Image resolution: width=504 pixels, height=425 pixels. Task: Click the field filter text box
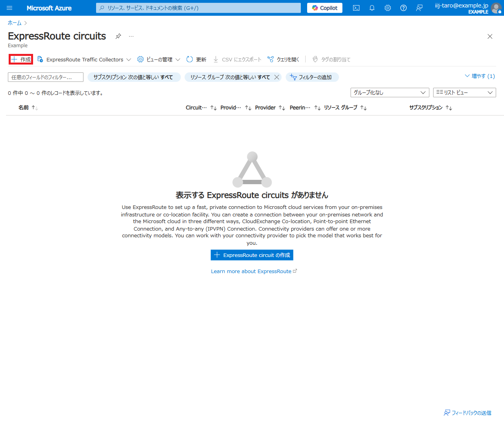[x=46, y=77]
